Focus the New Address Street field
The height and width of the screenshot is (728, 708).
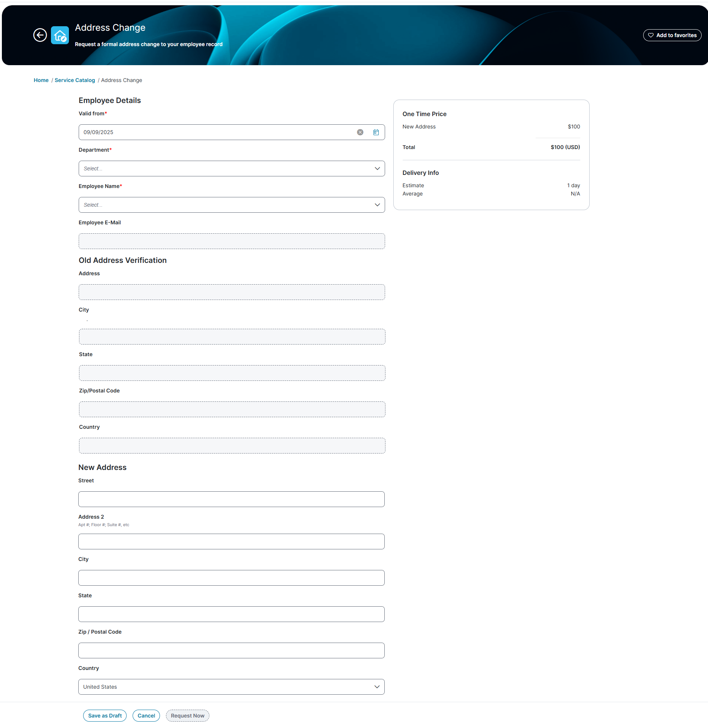click(x=231, y=499)
